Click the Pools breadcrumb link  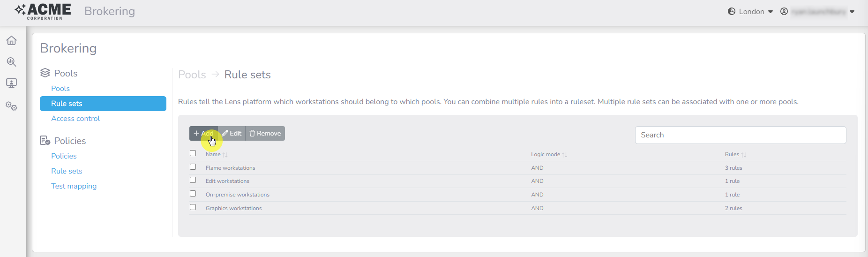(x=192, y=75)
